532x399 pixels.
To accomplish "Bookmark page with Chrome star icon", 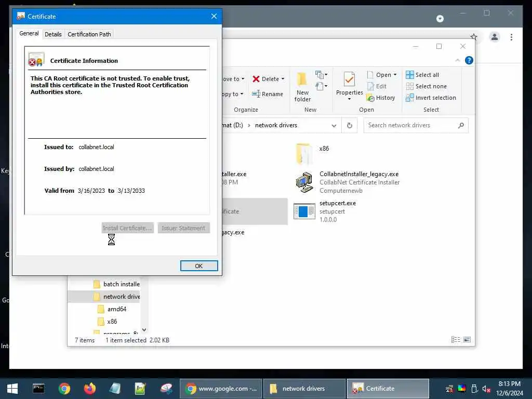I will [x=474, y=37].
